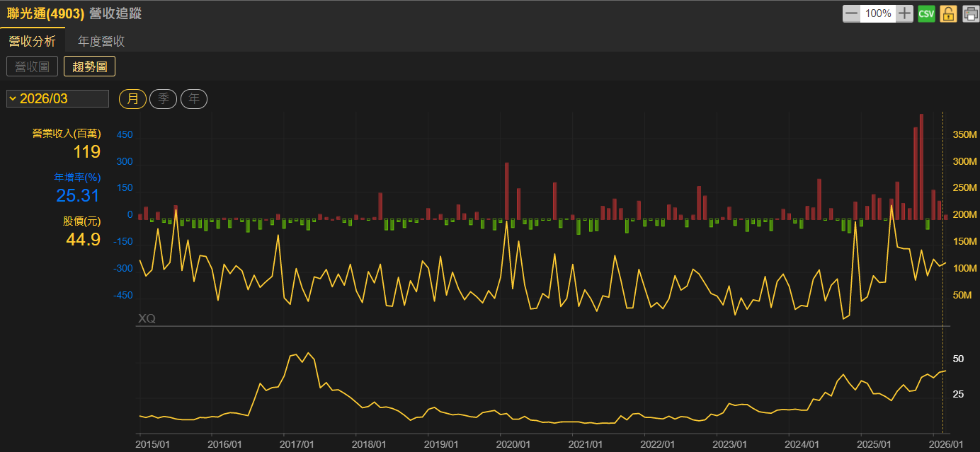
Task: Click the 2023/01 label on time axis
Action: (730, 444)
